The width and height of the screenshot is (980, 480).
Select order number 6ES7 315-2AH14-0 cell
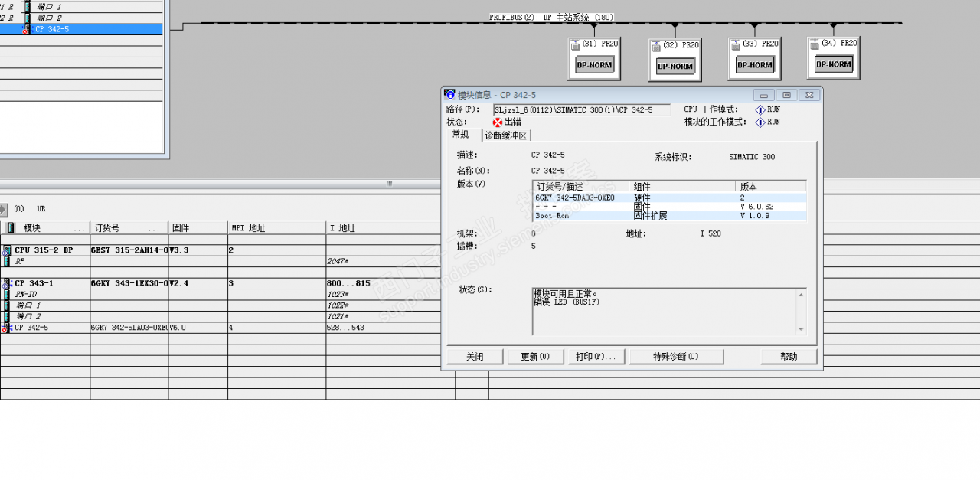[129, 250]
